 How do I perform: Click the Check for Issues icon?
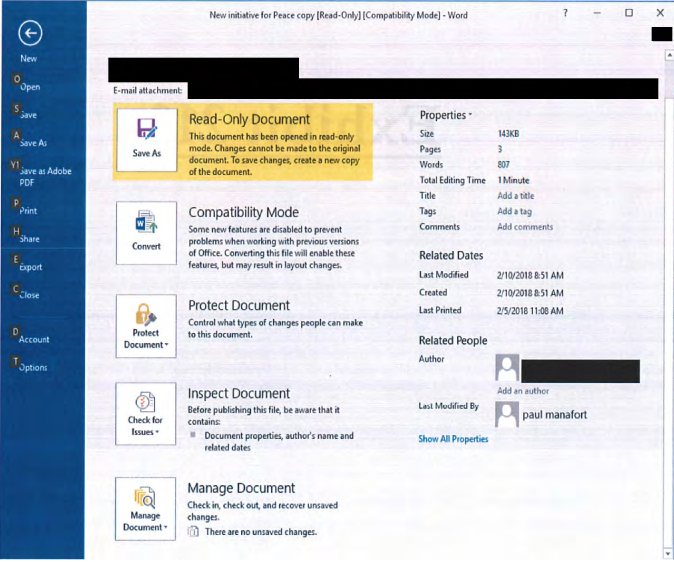[145, 402]
